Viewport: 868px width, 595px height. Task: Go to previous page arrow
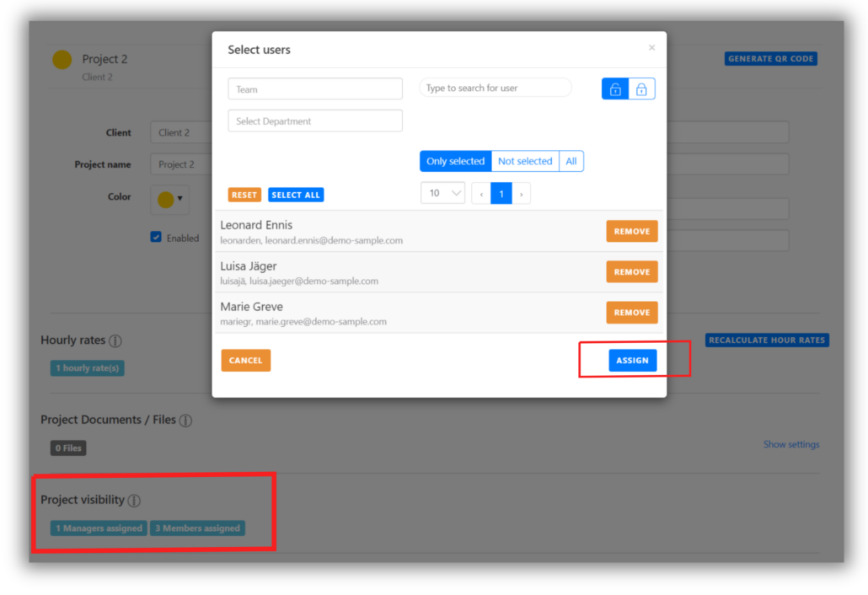click(x=481, y=194)
